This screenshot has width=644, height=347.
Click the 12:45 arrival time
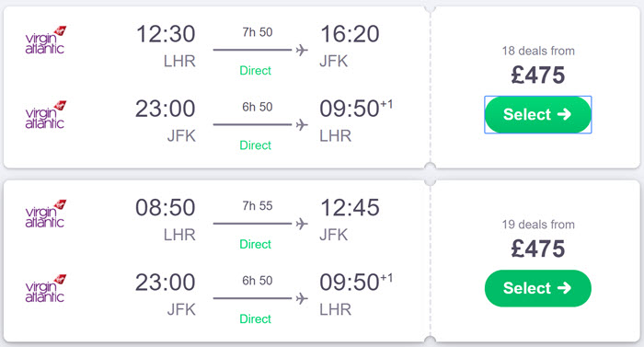point(350,208)
